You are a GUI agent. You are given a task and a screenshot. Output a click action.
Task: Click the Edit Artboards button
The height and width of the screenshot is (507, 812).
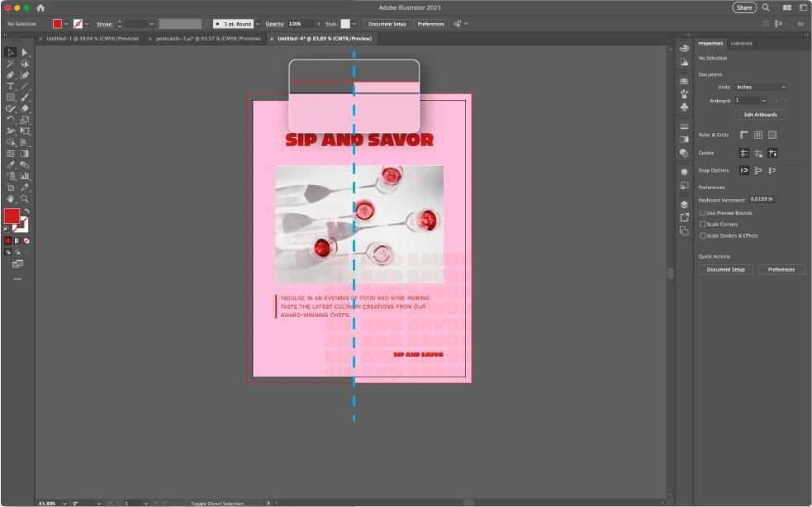[x=759, y=115]
